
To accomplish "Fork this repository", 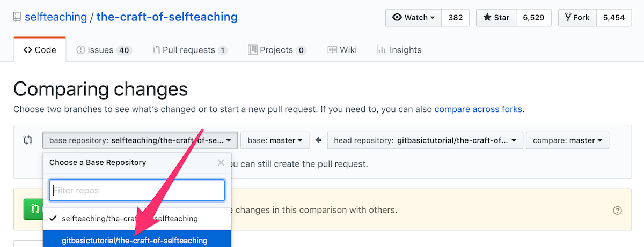I will (x=577, y=17).
